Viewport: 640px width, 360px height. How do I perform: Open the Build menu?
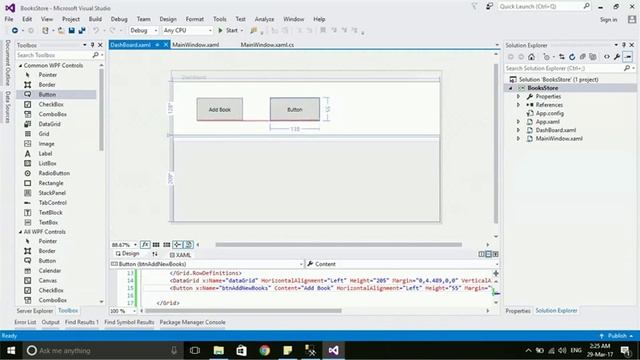click(95, 19)
